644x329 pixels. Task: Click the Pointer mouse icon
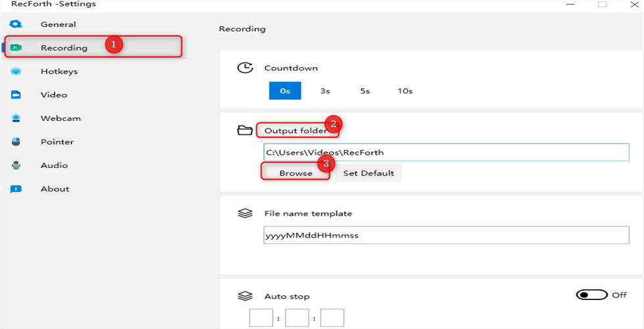pyautogui.click(x=16, y=142)
